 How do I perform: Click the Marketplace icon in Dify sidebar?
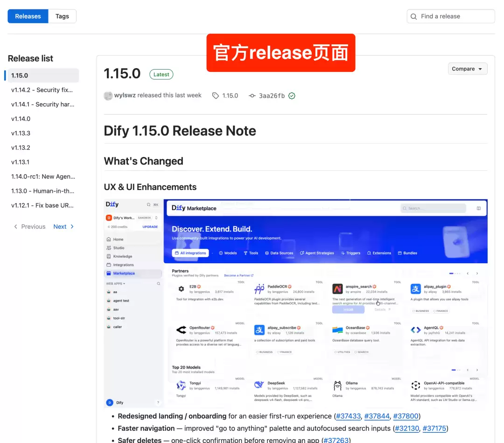[109, 273]
